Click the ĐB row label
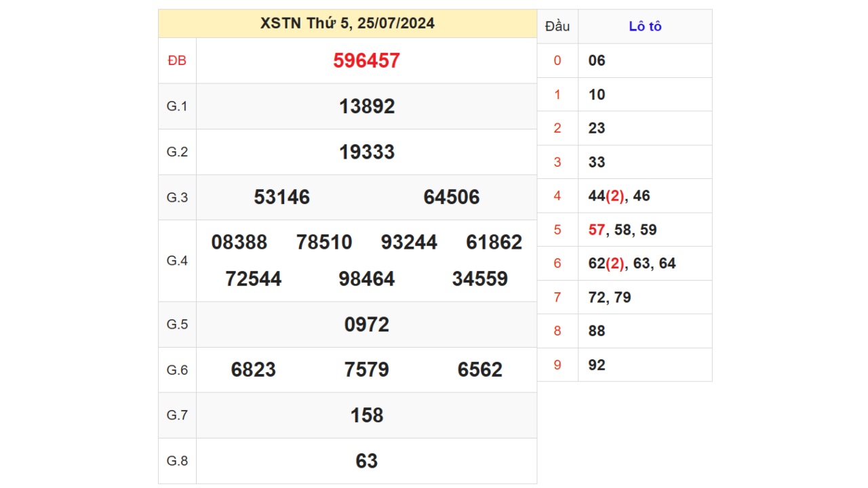Screen dimensions: 868x488 177,60
